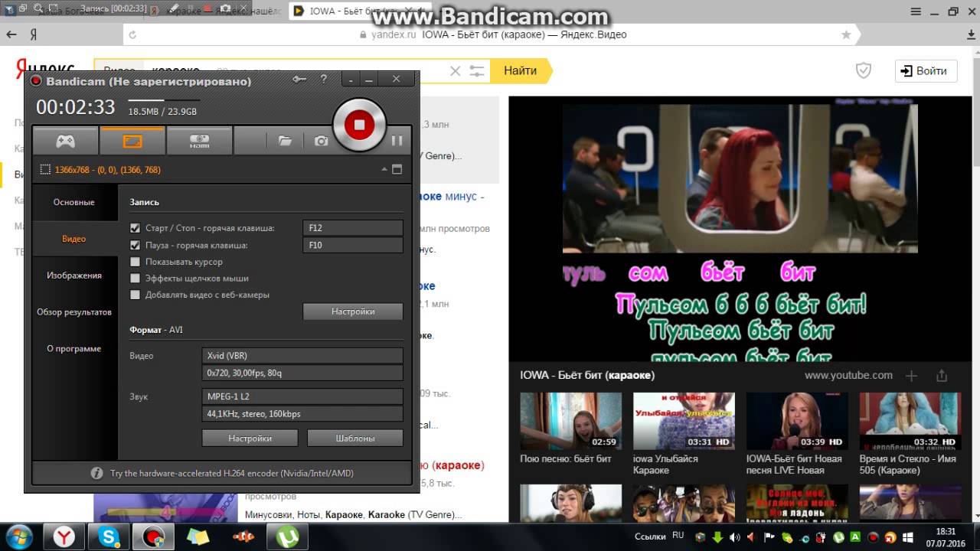
Task: Uncheck Старт / Стоп hotkey checkbox
Action: [x=136, y=228]
